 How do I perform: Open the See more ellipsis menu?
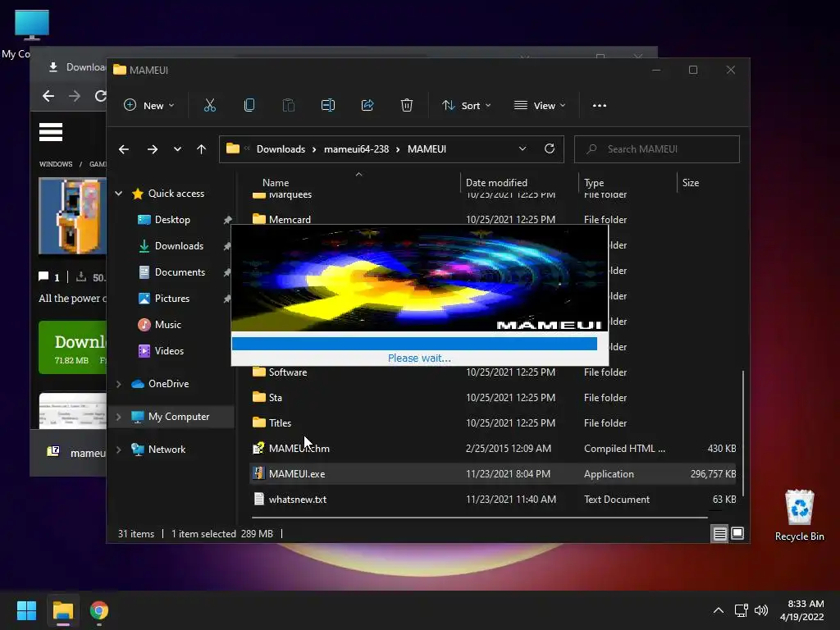[600, 106]
